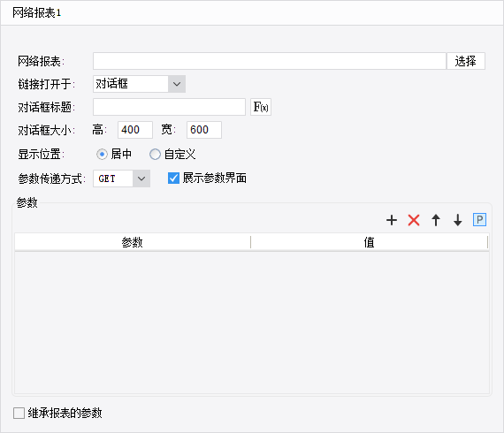Open the 链接打开于 dropdown showing 对话框

[139, 84]
